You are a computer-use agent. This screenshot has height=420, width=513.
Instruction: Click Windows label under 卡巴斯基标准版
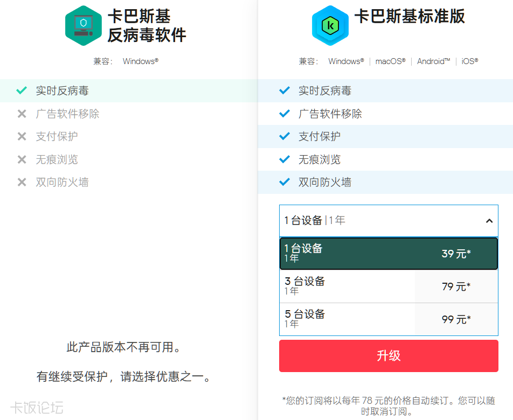346,61
